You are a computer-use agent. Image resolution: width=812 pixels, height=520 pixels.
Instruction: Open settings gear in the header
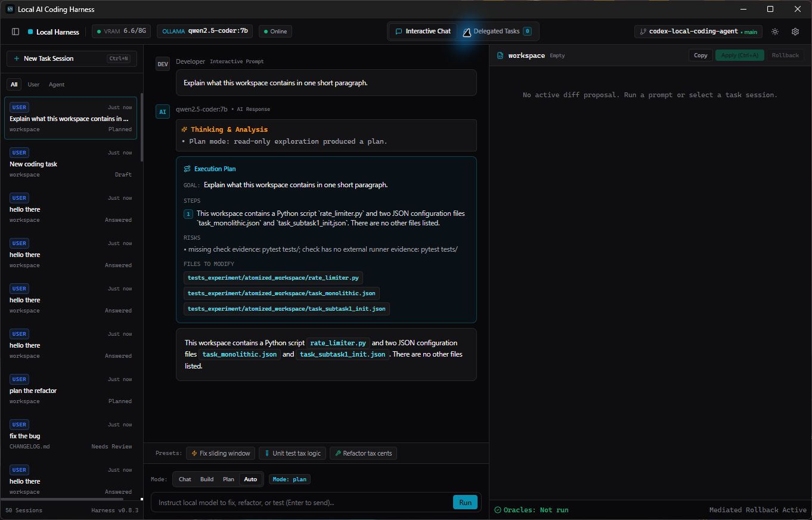(x=795, y=32)
